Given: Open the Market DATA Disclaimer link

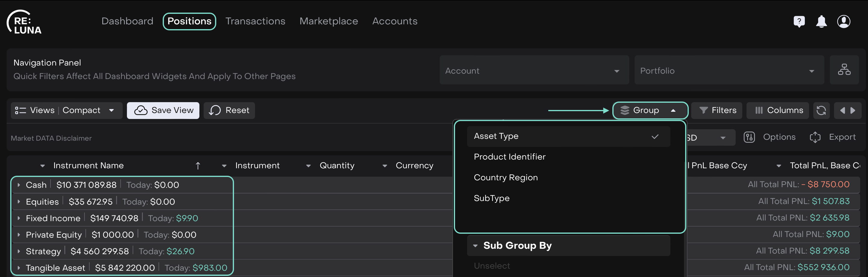Looking at the screenshot, I should click(x=51, y=138).
